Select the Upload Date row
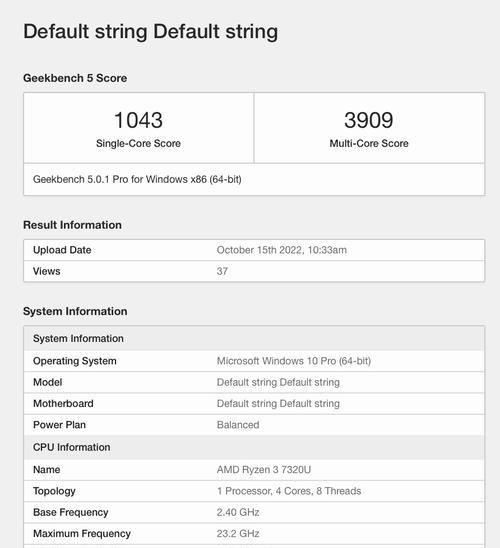 pos(254,250)
